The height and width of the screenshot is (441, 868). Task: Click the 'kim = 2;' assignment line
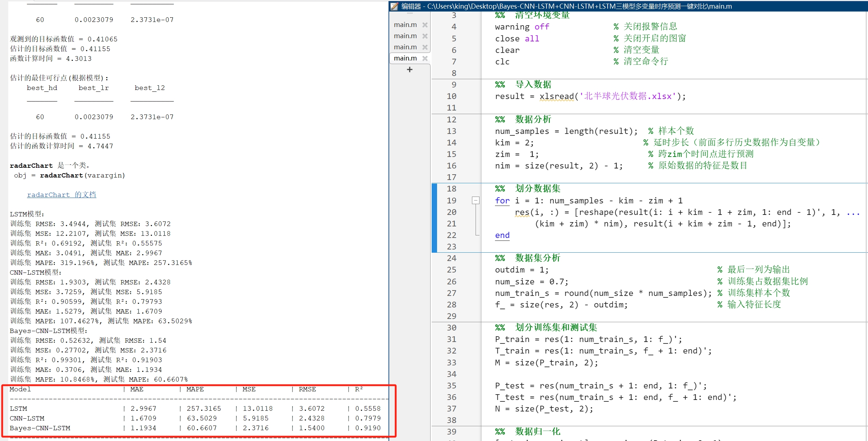[x=514, y=143]
